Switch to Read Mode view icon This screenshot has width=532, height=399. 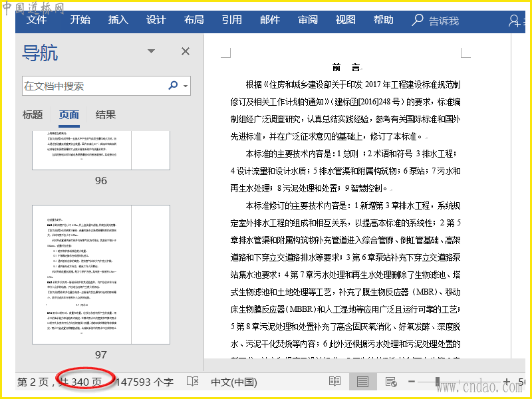point(335,381)
